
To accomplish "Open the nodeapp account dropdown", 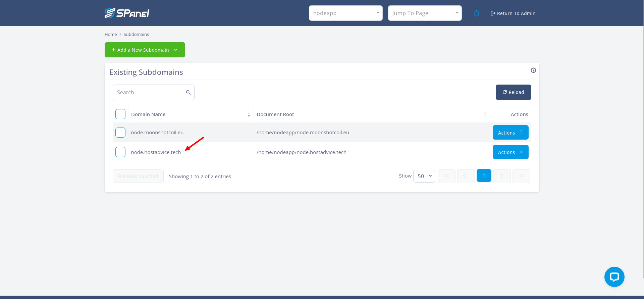I will 346,13.
